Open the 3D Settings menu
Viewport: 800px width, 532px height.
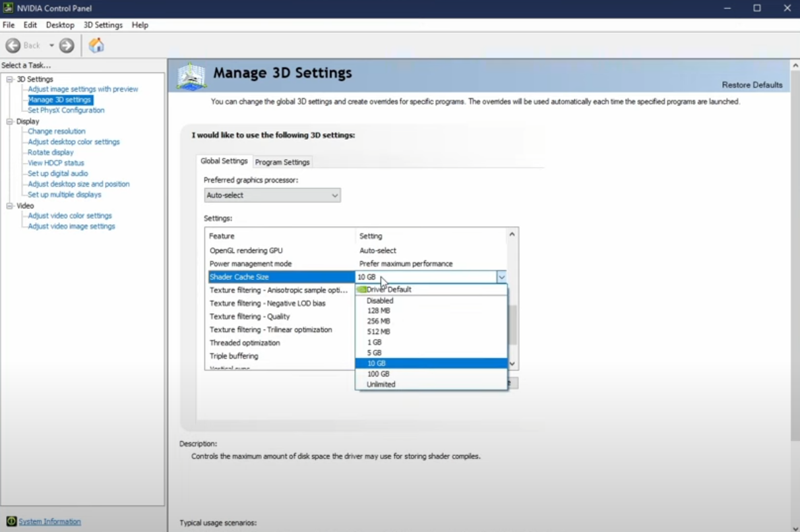click(103, 25)
